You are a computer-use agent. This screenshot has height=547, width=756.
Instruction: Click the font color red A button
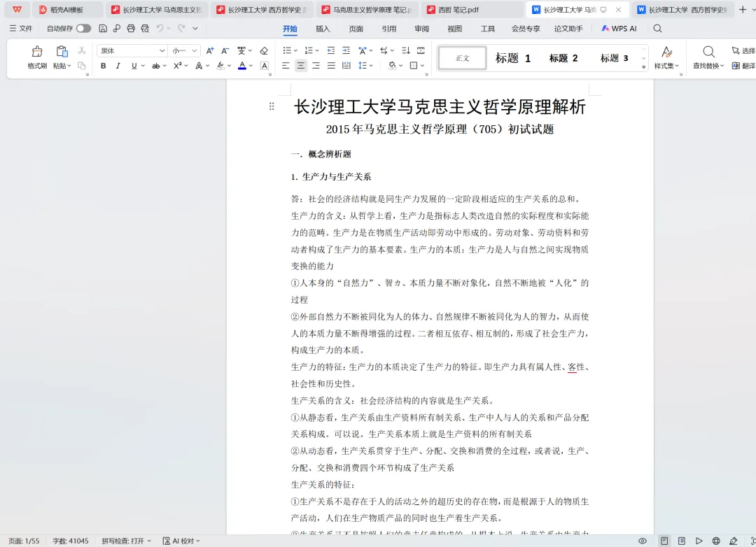(x=242, y=66)
